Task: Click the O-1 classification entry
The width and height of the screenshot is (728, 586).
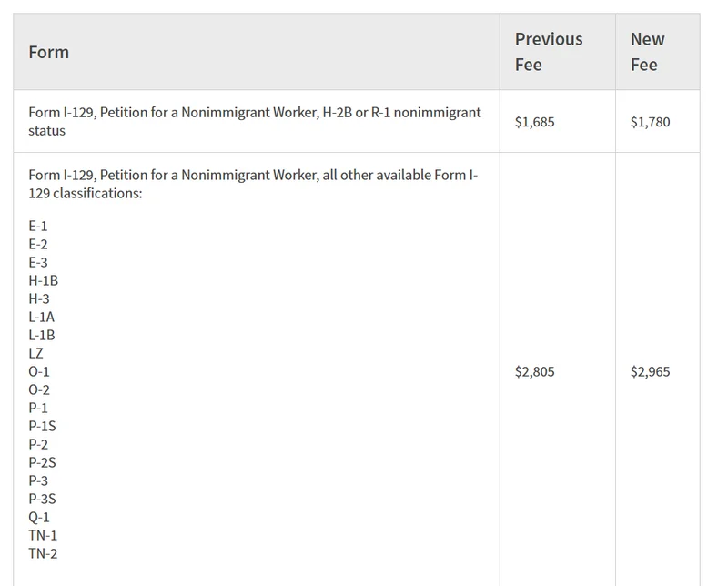Action: click(x=39, y=371)
